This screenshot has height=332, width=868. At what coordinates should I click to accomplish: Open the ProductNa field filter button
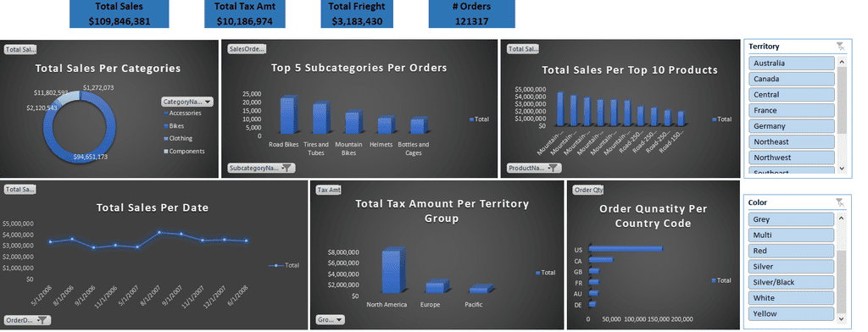(x=534, y=168)
